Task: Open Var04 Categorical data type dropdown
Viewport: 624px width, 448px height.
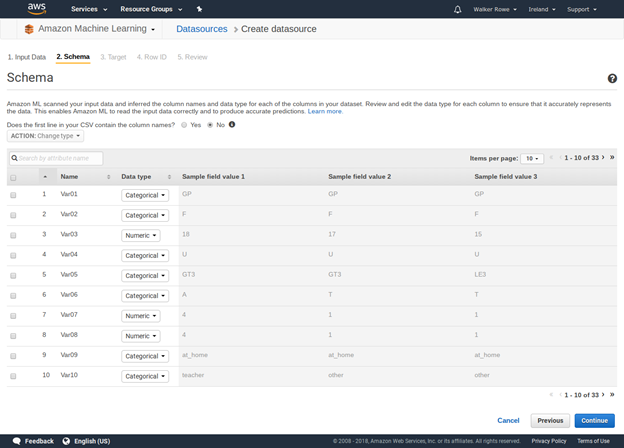Action: [x=145, y=255]
